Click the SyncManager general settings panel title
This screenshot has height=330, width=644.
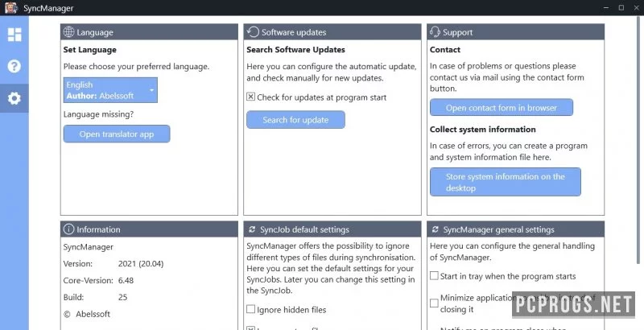[x=498, y=230]
